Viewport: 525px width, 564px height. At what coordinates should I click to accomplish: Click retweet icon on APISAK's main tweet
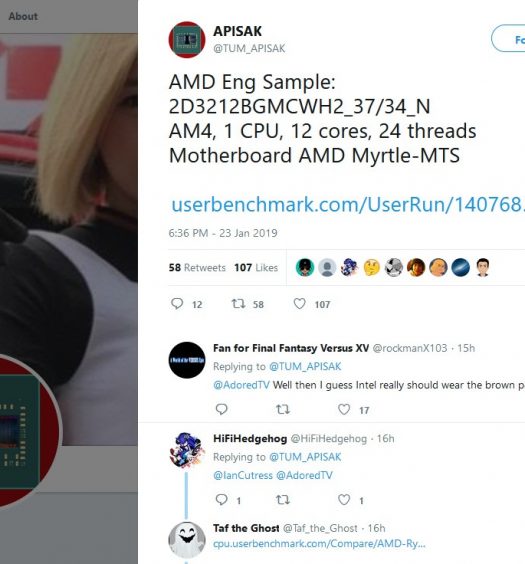click(x=238, y=304)
